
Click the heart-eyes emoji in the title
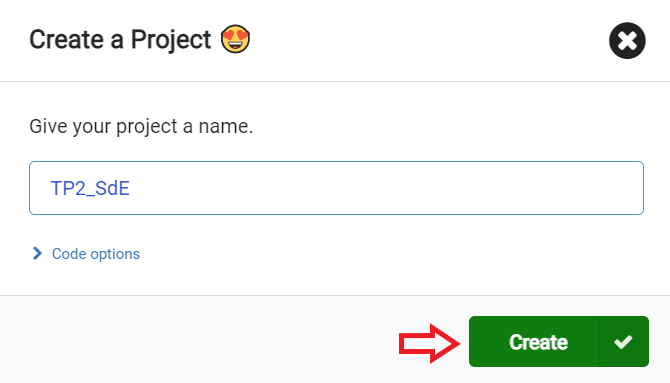(x=235, y=39)
